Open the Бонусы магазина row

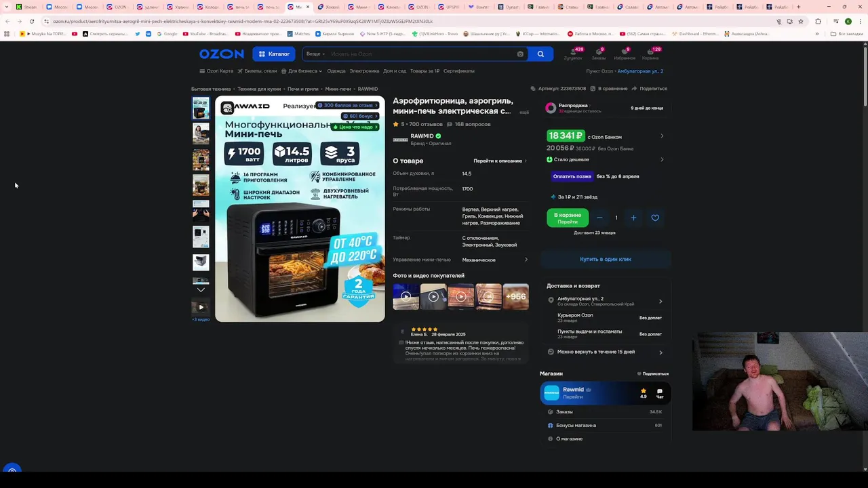(x=605, y=426)
